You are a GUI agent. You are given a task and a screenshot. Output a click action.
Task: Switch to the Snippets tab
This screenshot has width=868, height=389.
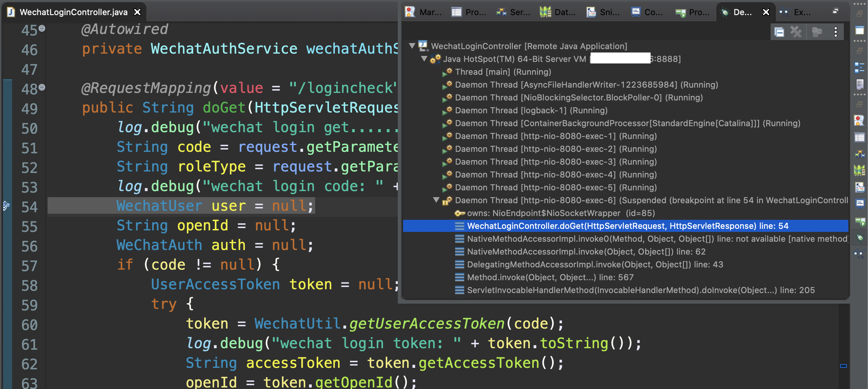tap(603, 12)
